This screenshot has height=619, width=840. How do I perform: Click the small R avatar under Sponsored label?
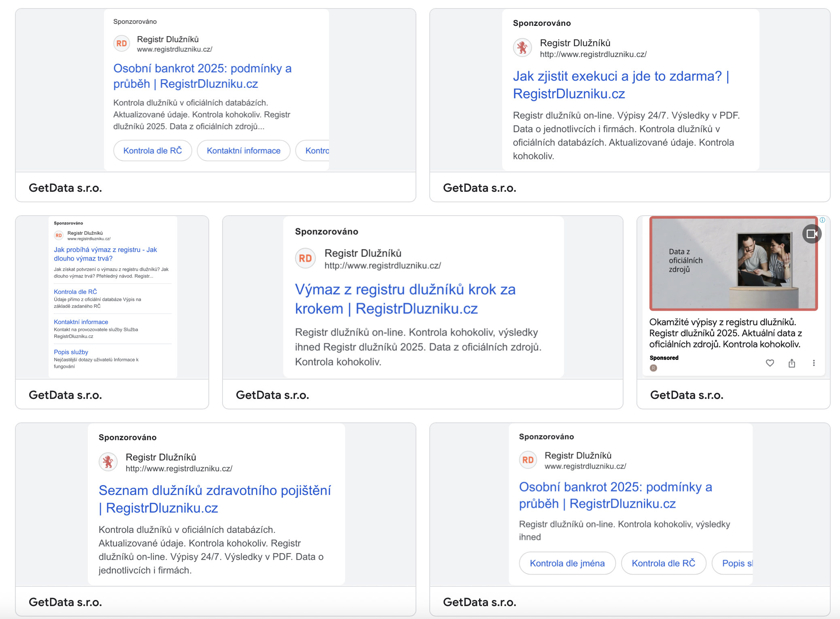pyautogui.click(x=653, y=368)
